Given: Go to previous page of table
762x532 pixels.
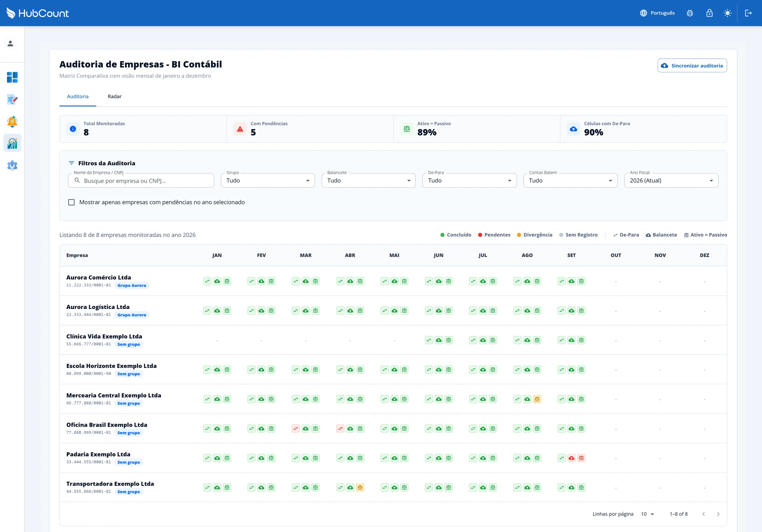Looking at the screenshot, I should (x=703, y=514).
